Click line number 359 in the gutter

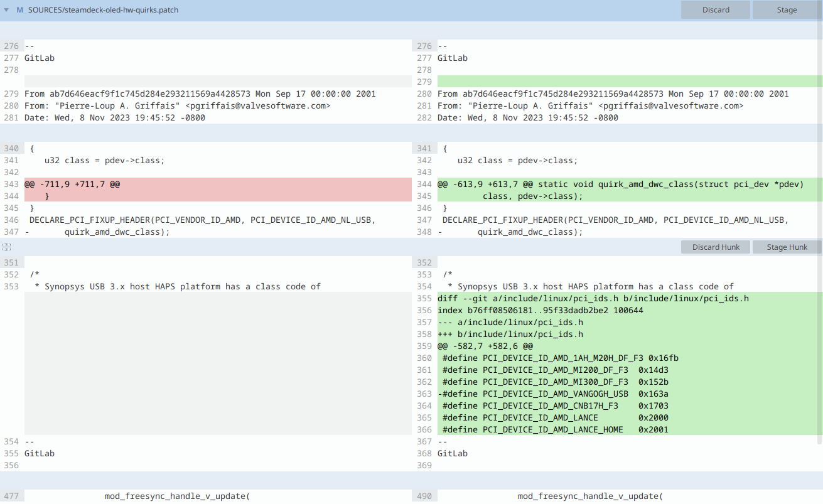click(x=424, y=346)
